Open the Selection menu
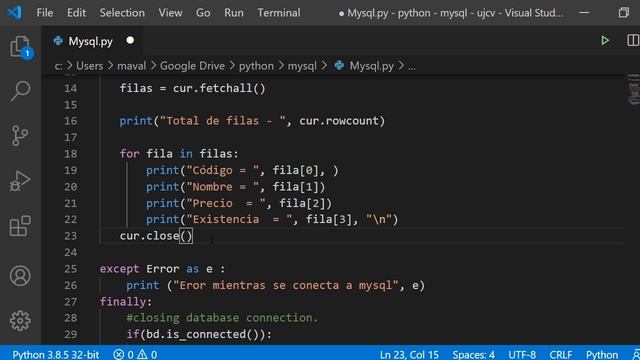 [x=122, y=13]
